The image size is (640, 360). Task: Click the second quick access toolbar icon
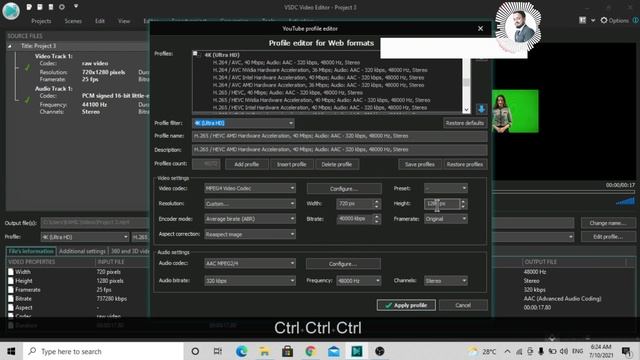[40, 7]
